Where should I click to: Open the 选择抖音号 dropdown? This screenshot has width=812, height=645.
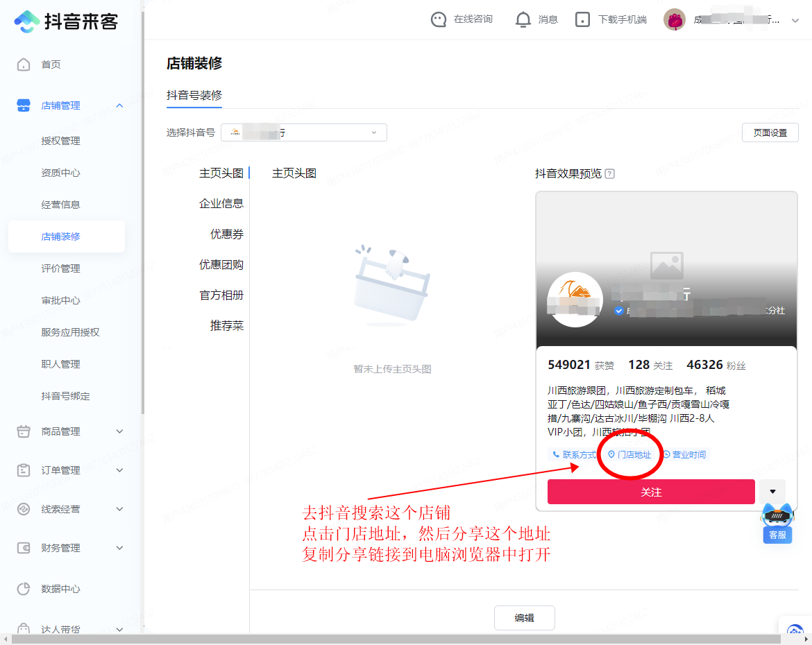[x=304, y=132]
